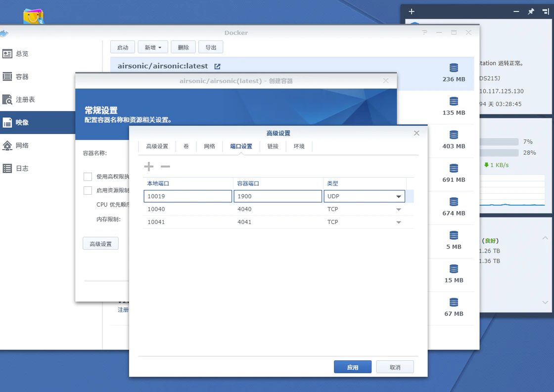Expand the 新增 button dropdown
Screen dimensions: 554x392
152,46
